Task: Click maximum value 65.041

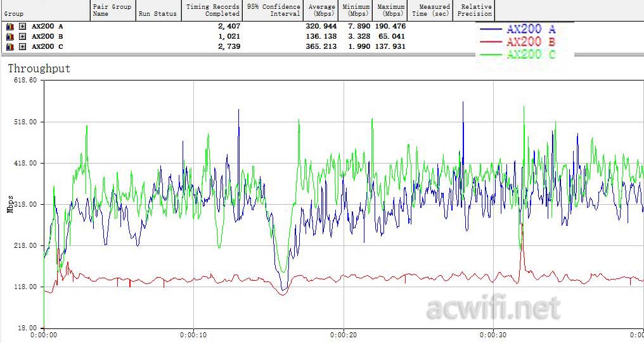Action: (392, 37)
